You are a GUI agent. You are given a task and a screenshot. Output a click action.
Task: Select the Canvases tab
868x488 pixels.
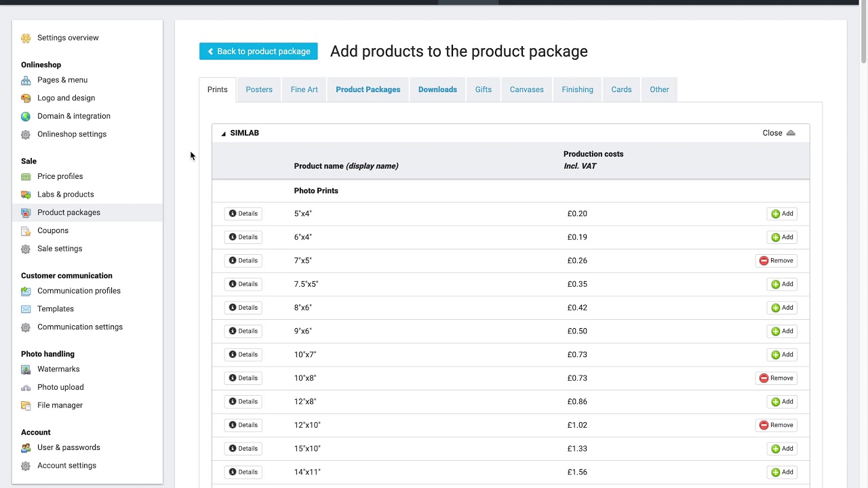[527, 89]
